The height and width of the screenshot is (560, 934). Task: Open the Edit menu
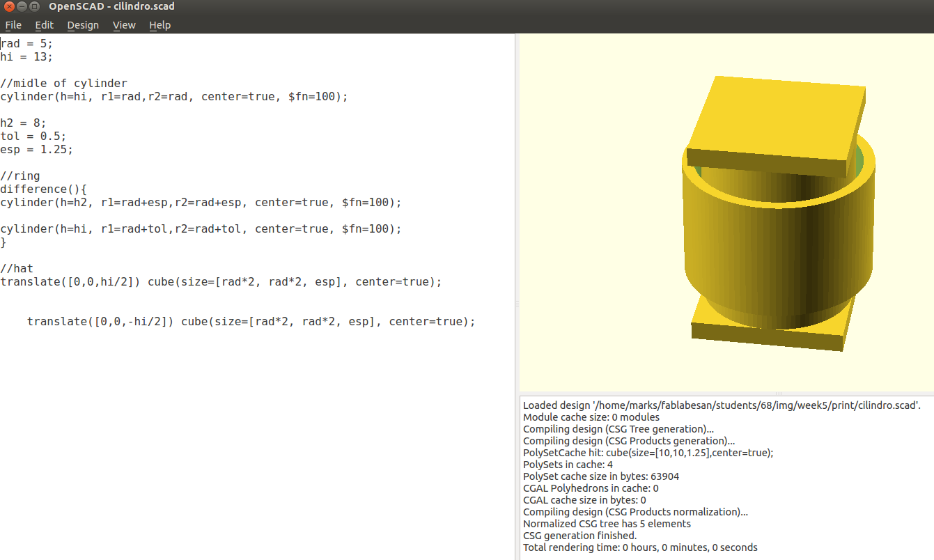pyautogui.click(x=44, y=25)
